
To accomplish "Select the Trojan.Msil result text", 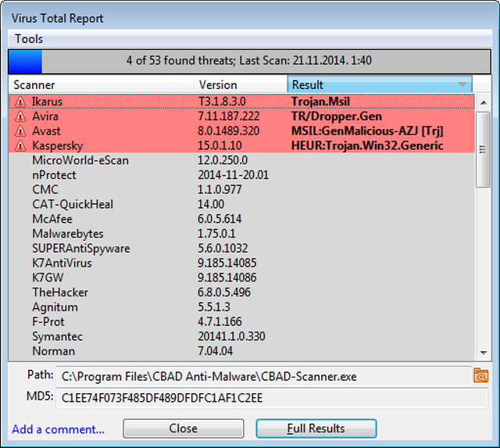I will 320,102.
